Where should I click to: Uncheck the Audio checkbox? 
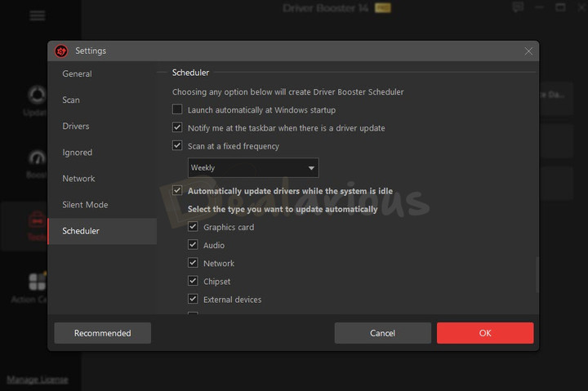tap(193, 244)
